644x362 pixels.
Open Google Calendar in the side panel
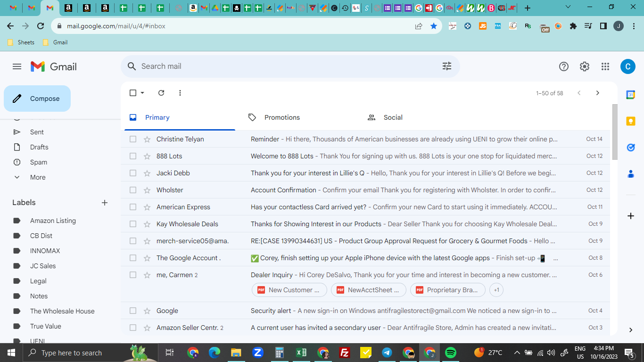(631, 95)
